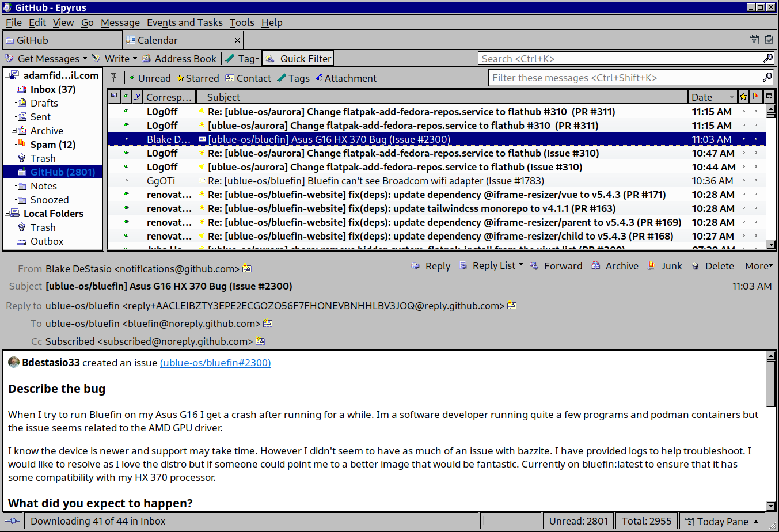The height and width of the screenshot is (532, 779).
Task: Open Get Messages dropdown arrow
Action: (x=85, y=59)
